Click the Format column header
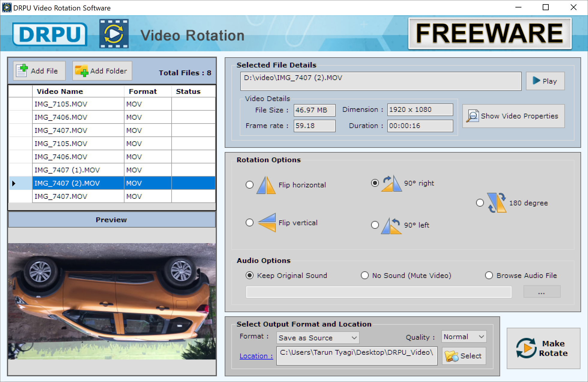Viewport: 588px width, 382px height. coord(143,91)
